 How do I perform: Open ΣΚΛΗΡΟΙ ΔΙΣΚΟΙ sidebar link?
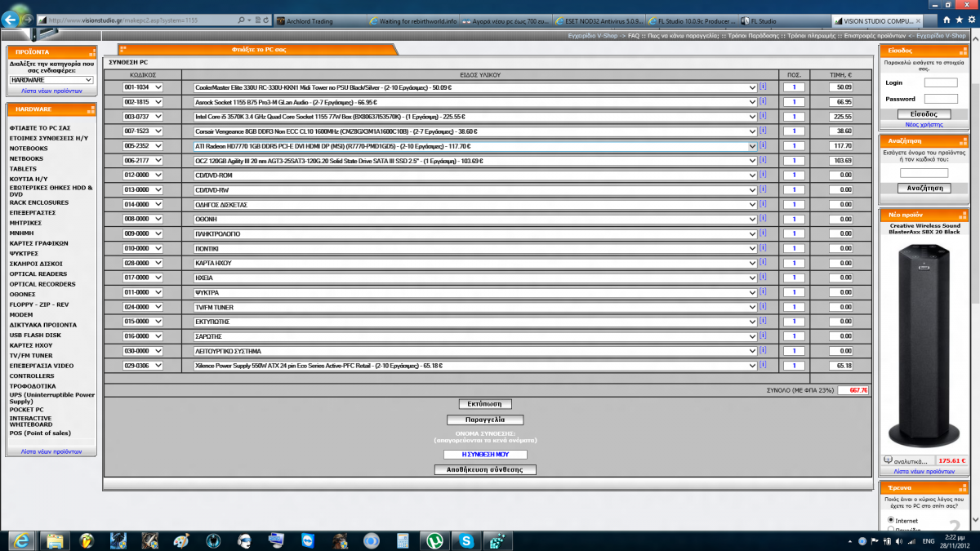pyautogui.click(x=36, y=264)
